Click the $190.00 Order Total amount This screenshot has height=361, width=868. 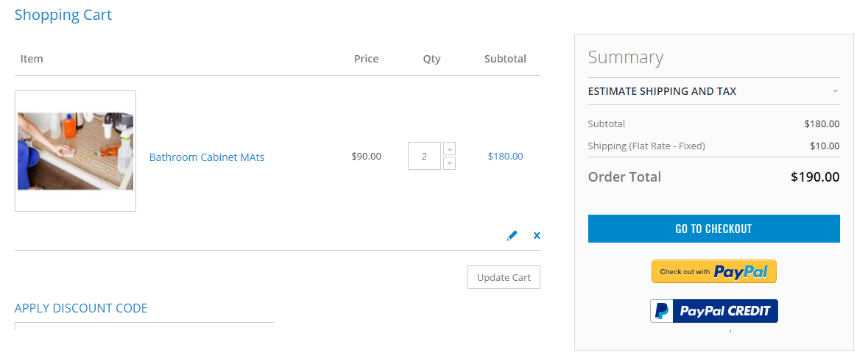point(815,177)
